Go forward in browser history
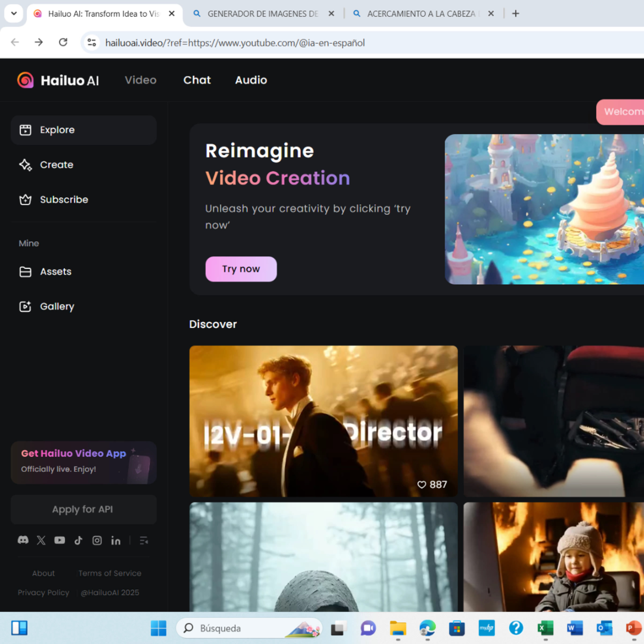Image resolution: width=644 pixels, height=644 pixels. tap(39, 42)
